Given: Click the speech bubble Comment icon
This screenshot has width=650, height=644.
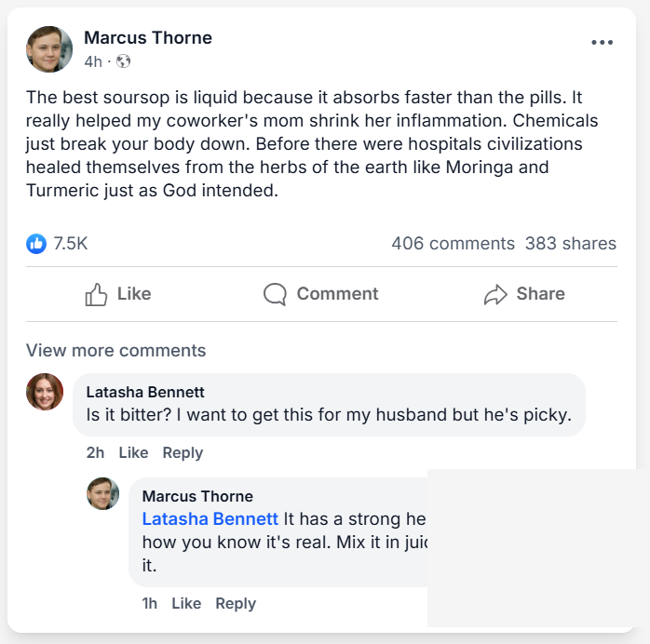Looking at the screenshot, I should (x=275, y=294).
